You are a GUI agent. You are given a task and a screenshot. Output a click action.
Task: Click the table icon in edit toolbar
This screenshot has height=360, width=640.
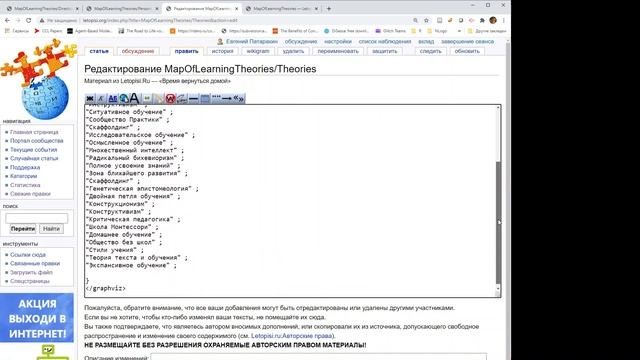pyautogui.click(x=205, y=98)
